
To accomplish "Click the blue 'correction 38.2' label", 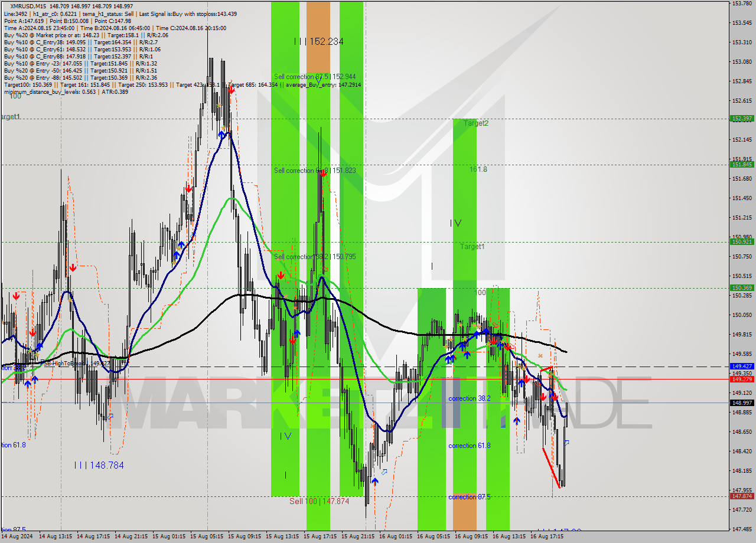I will (x=470, y=398).
